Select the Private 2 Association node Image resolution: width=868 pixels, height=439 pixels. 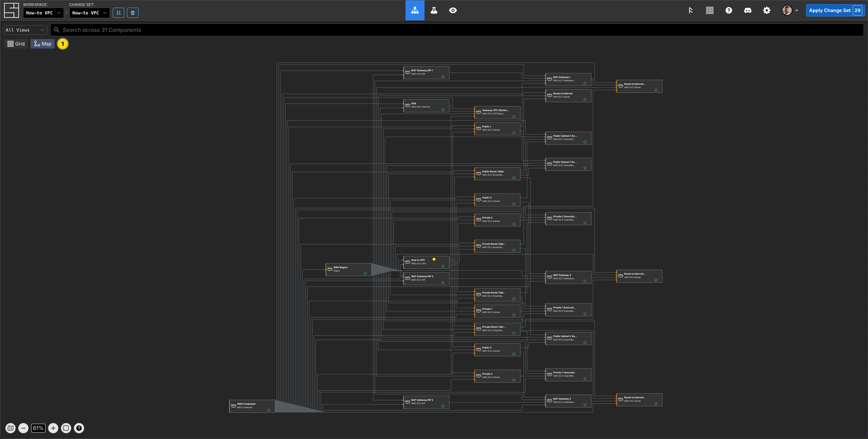point(568,219)
